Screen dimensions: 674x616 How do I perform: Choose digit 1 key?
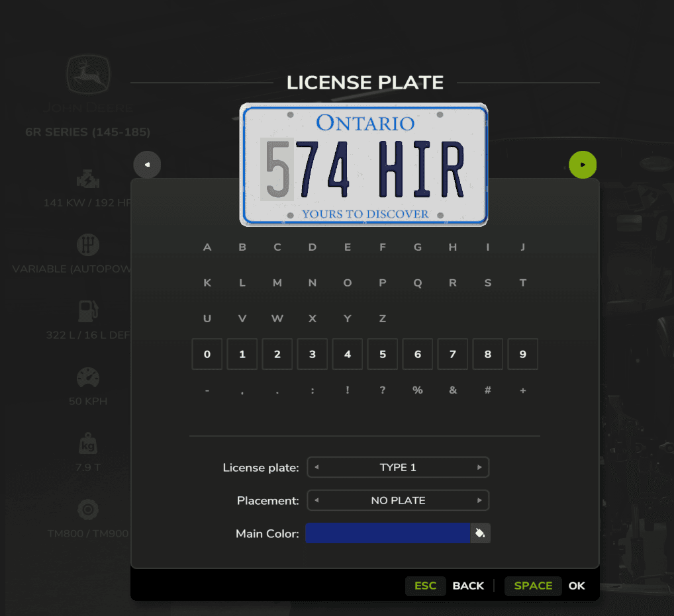tap(242, 354)
